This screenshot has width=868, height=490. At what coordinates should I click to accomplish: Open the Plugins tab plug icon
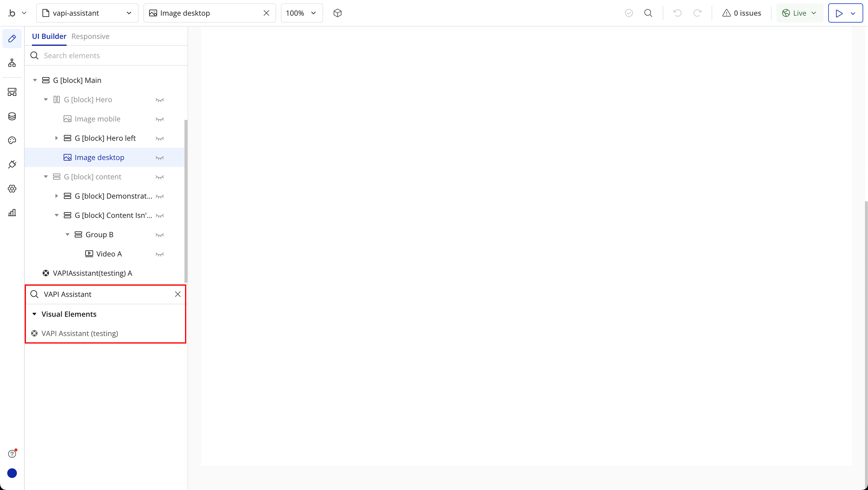pos(12,165)
